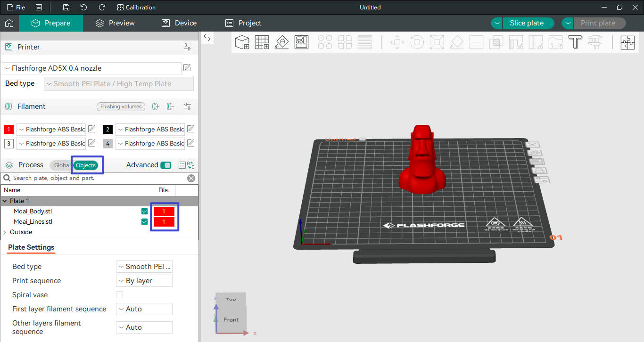Toggle the Advanced mode switch
The image size is (644, 342).
point(166,165)
